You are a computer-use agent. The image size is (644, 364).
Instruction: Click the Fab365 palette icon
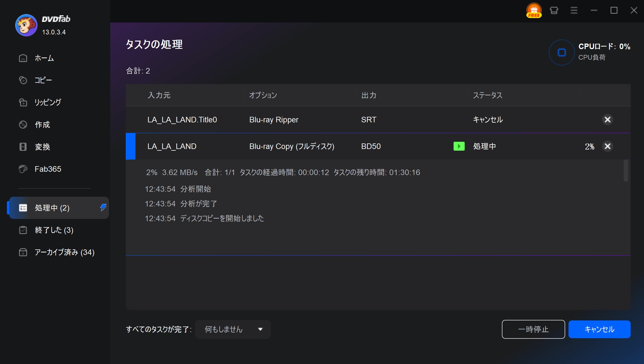point(23,169)
